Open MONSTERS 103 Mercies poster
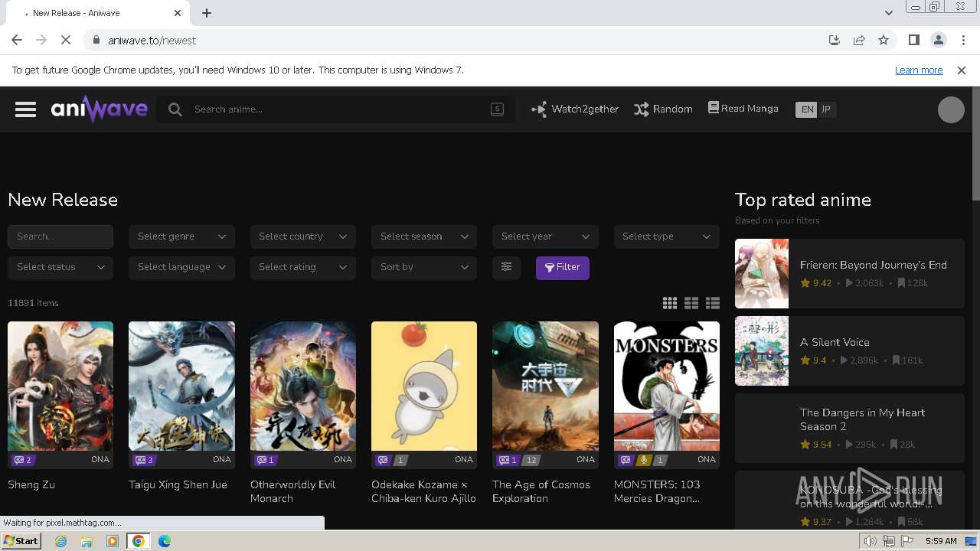This screenshot has width=980, height=551. pos(667,386)
